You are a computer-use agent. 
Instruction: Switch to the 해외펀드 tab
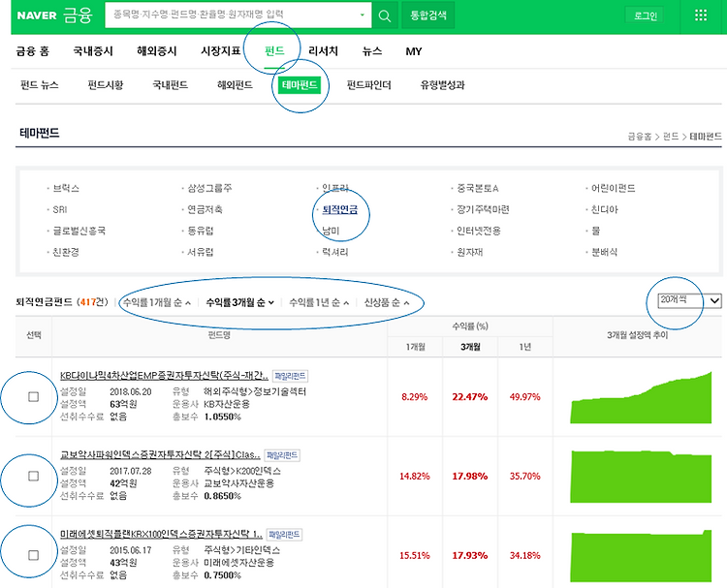[x=235, y=85]
